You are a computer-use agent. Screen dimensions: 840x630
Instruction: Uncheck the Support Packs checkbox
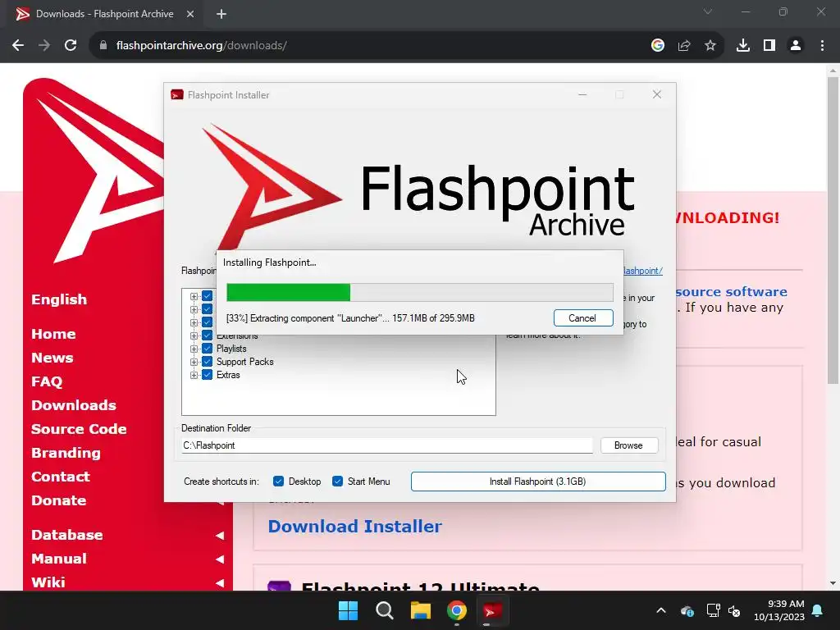click(208, 362)
